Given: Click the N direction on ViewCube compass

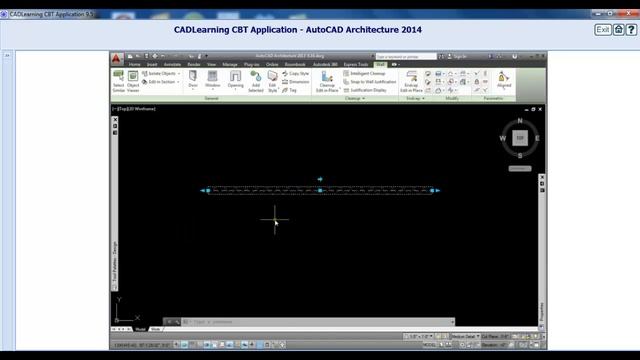Looking at the screenshot, I should (x=520, y=121).
